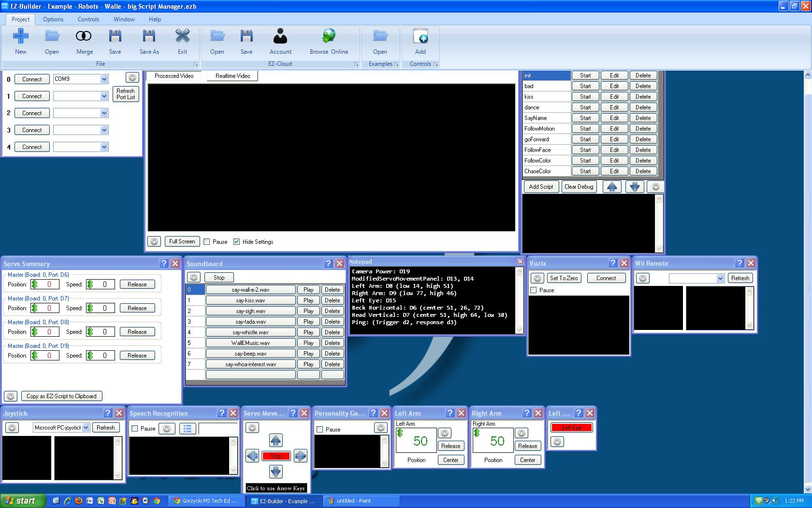812x508 pixels.
Task: Toggle camera Pause checkbox
Action: [x=207, y=241]
